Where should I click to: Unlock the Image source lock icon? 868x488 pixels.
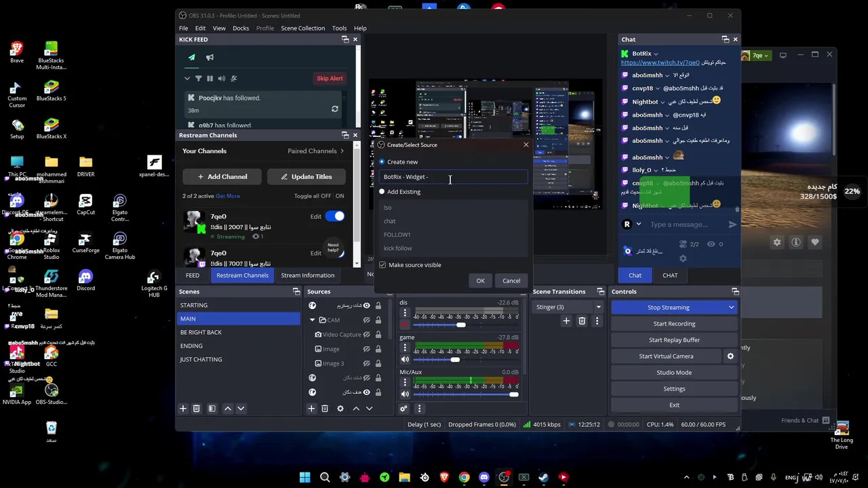coord(378,349)
